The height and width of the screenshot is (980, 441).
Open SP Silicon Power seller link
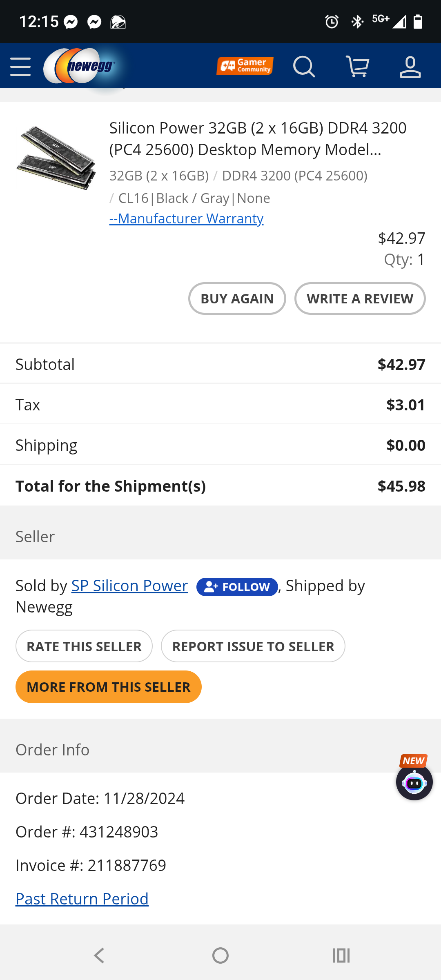click(x=129, y=586)
